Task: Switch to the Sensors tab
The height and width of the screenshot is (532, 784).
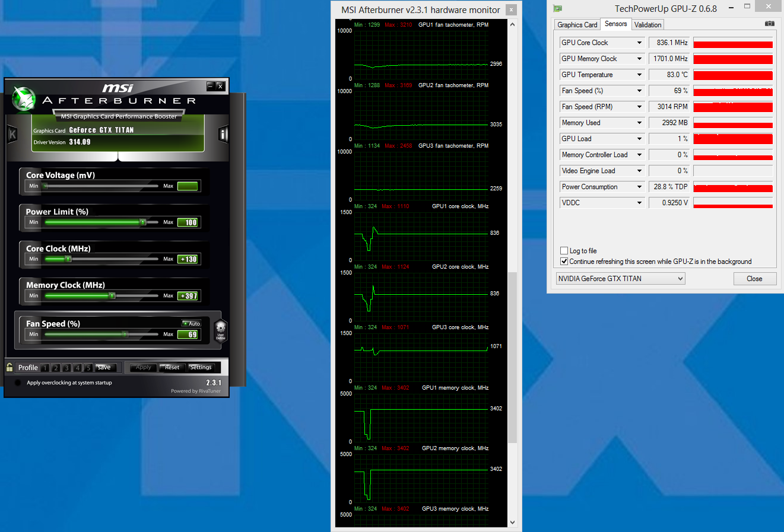Action: click(615, 24)
